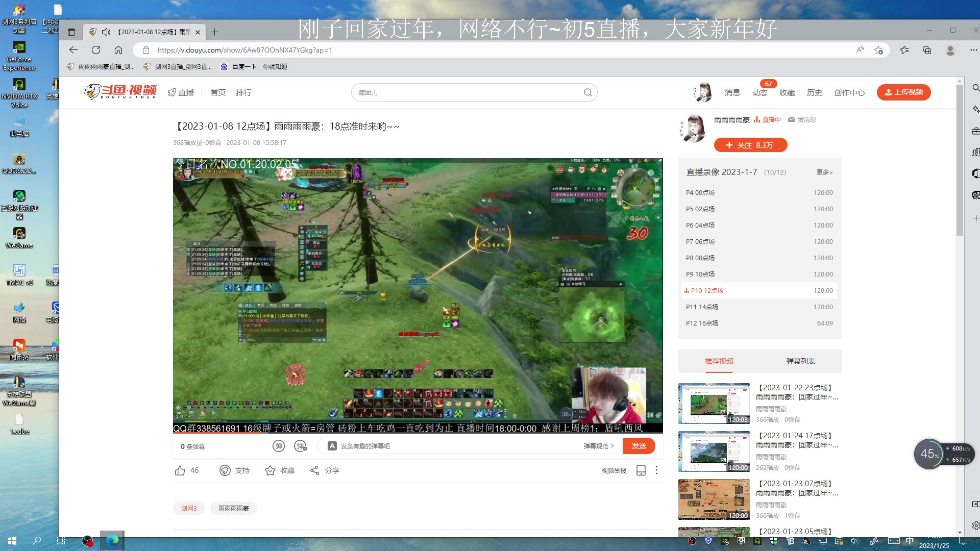The height and width of the screenshot is (551, 980).
Task: Refresh the page with the browser reload icon
Action: pyautogui.click(x=96, y=50)
